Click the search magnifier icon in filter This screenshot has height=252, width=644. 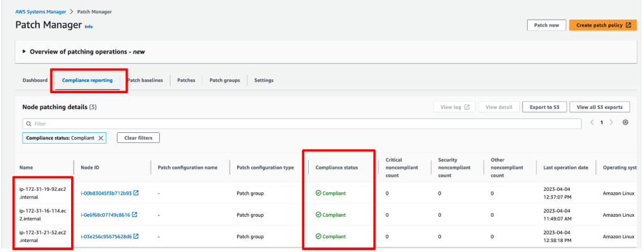point(28,123)
